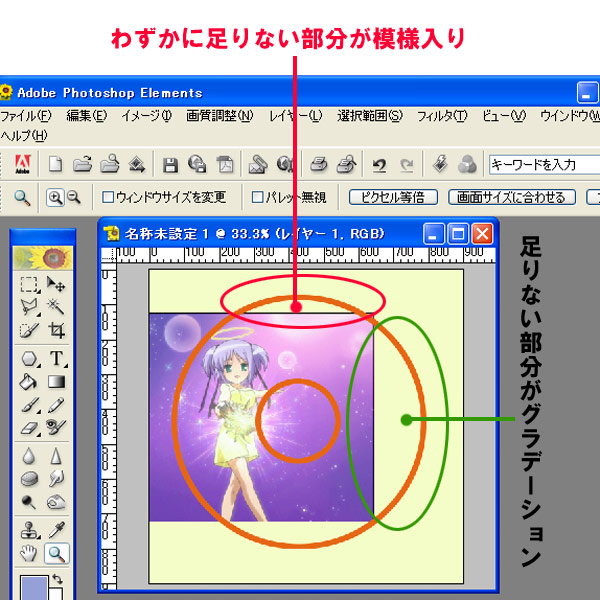Viewport: 600px width, 600px height.
Task: Activate the Crop tool
Action: point(56,330)
